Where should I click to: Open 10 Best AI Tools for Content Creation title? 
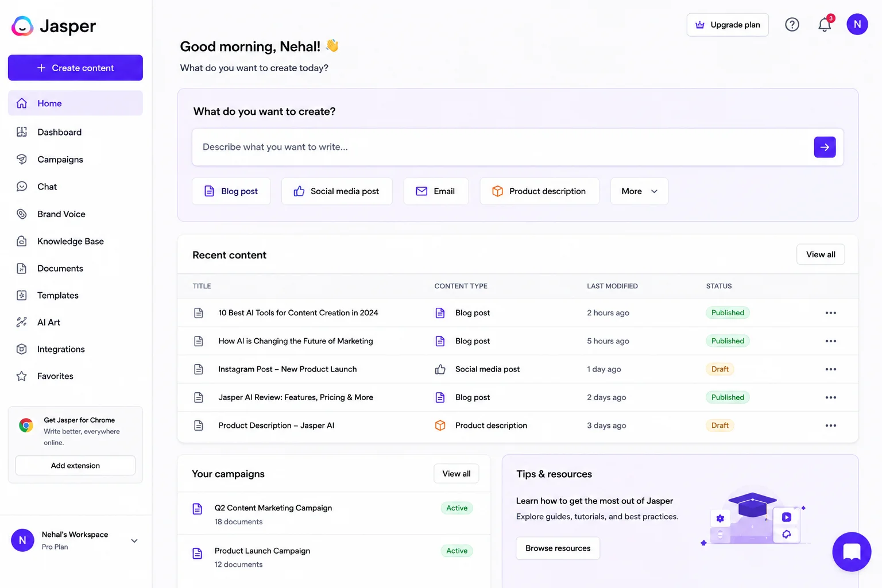point(298,313)
